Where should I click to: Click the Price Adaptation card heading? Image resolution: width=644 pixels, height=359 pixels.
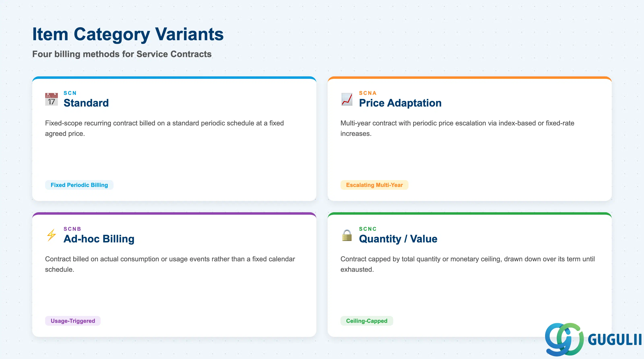point(400,103)
